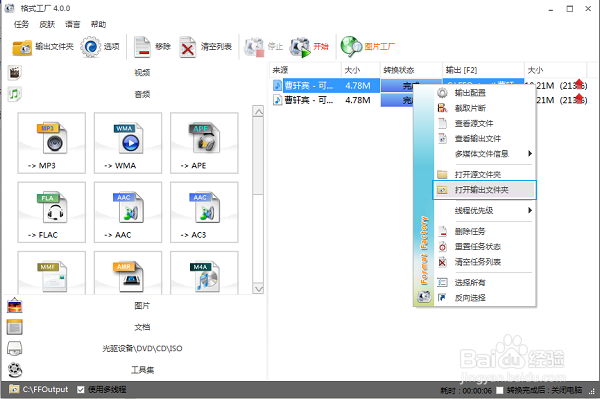The width and height of the screenshot is (600, 399).
Task: Select 选择所有 in the context menu
Action: pyautogui.click(x=484, y=283)
